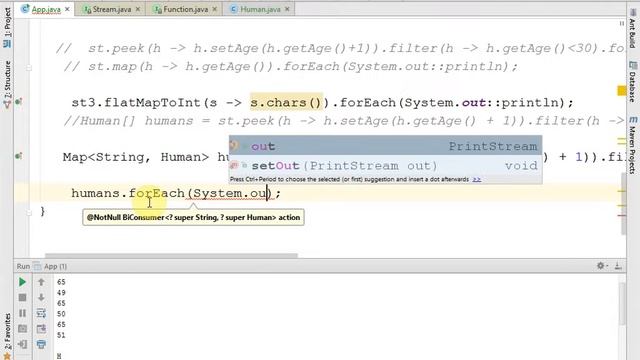Hide the Run panel with the download-arrow icon
Viewport: 640px width, 360px height.
(618, 266)
